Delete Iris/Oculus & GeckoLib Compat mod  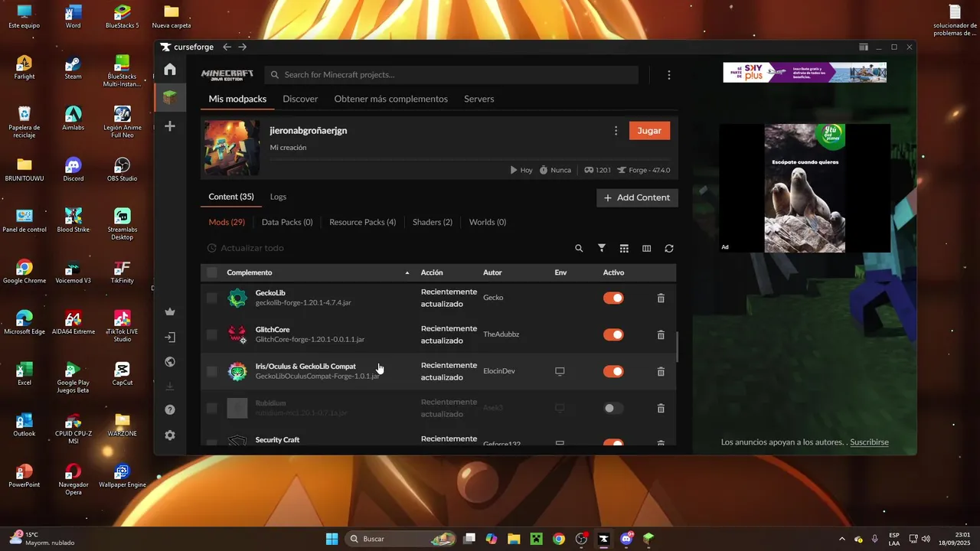661,372
